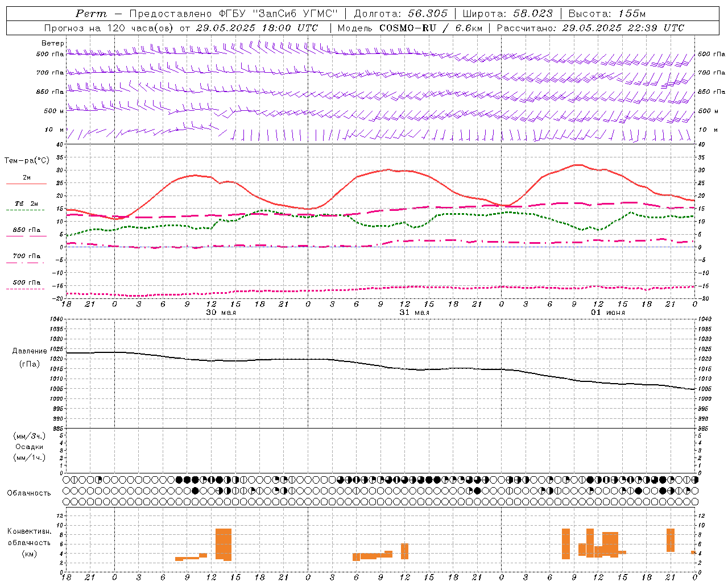Click the Модель COSMO-RU / 6.6км label
Image resolution: width=728 pixels, height=582 pixels.
(x=410, y=28)
